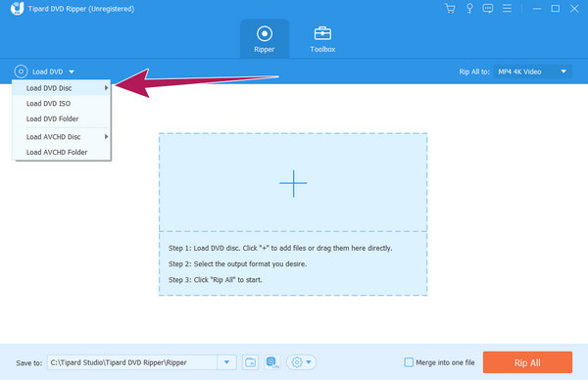Click the register key icon
Screen dimensions: 588x380
coord(469,8)
